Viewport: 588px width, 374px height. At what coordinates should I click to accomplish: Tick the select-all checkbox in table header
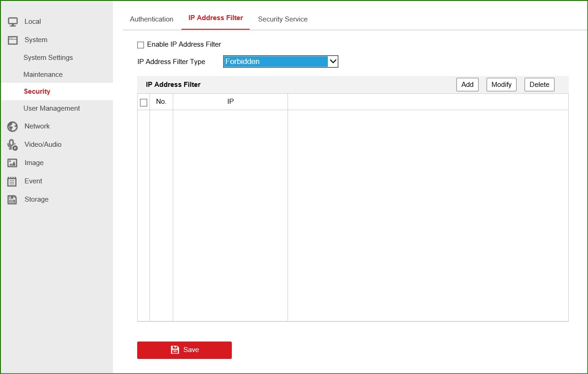[144, 102]
